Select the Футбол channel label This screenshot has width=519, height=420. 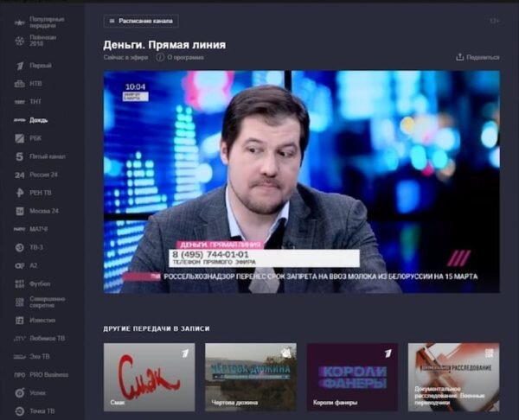[x=40, y=283]
